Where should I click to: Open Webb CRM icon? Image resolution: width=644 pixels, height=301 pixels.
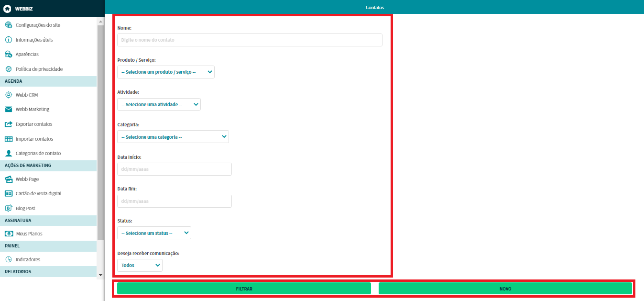tap(8, 95)
